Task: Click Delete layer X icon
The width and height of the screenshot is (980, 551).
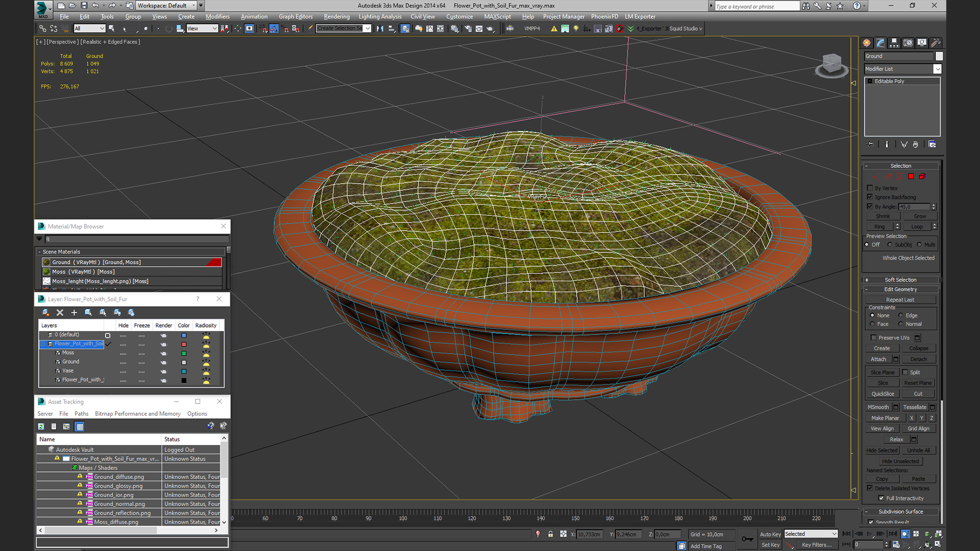Action: point(60,313)
